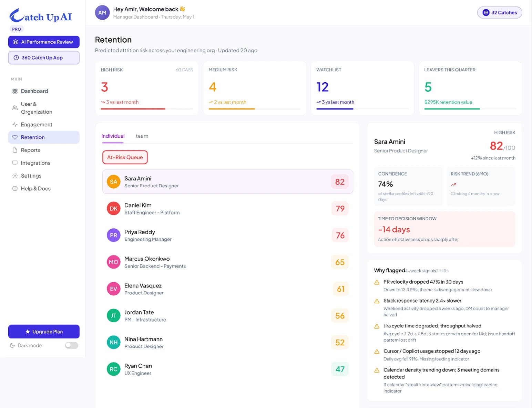Click the Integrations monitor icon
The width and height of the screenshot is (532, 408).
pos(15,163)
